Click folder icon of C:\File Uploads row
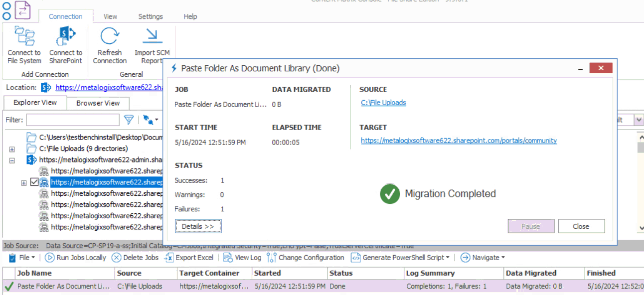The width and height of the screenshot is (644, 295). tap(31, 148)
